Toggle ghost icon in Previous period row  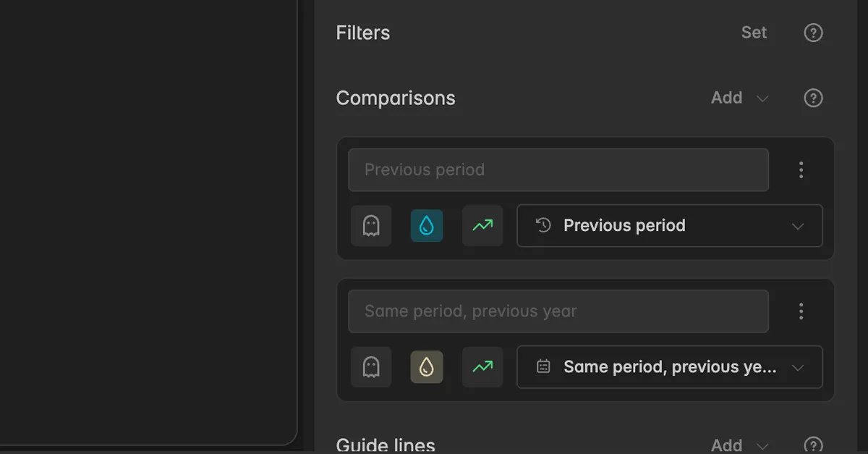tap(371, 226)
